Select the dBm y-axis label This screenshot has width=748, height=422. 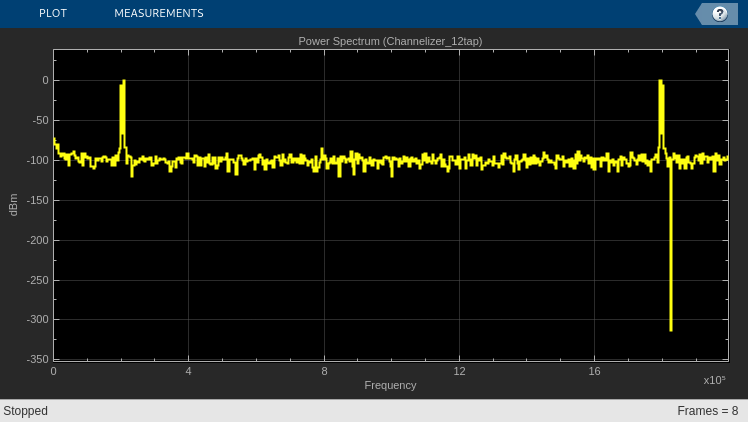click(13, 205)
